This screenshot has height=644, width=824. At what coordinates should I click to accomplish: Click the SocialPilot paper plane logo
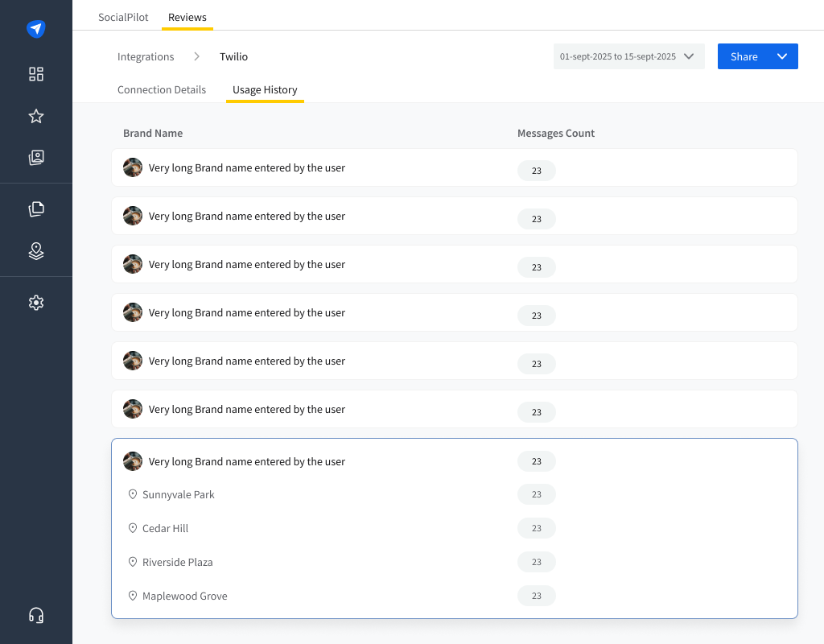(35, 29)
